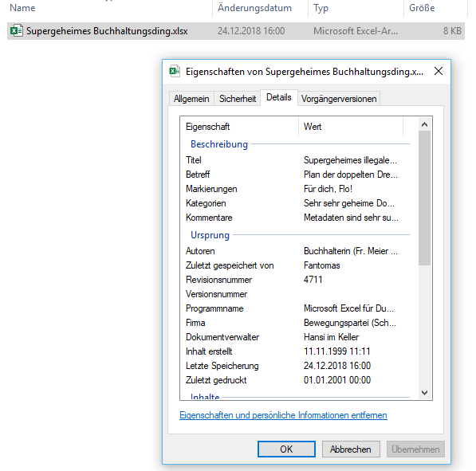Click the Kategorien property label

point(206,203)
